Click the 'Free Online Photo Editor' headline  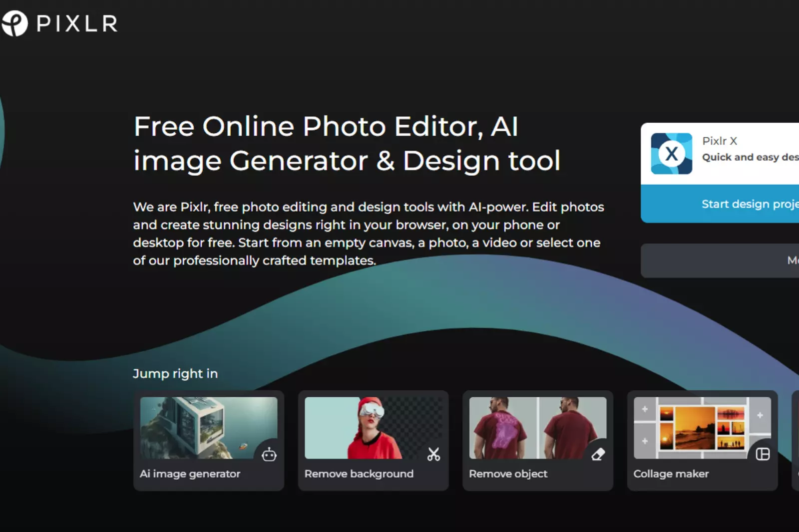pyautogui.click(x=347, y=143)
